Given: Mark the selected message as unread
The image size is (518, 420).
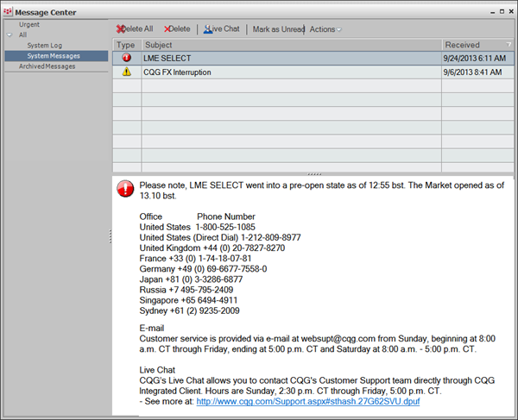Looking at the screenshot, I should tap(278, 28).
